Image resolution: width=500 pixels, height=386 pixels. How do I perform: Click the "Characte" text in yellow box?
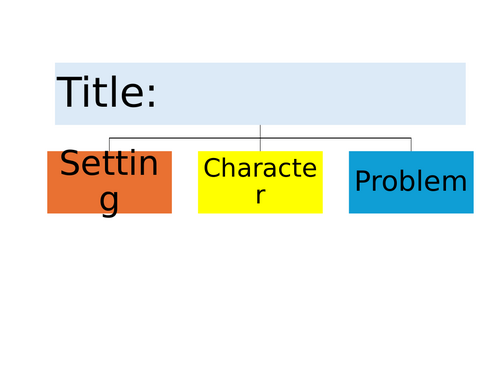[260, 168]
